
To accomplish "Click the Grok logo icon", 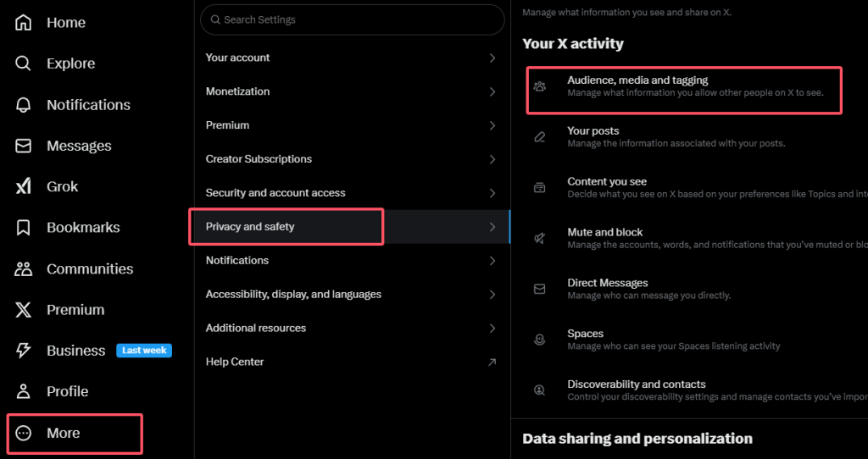I will click(23, 187).
